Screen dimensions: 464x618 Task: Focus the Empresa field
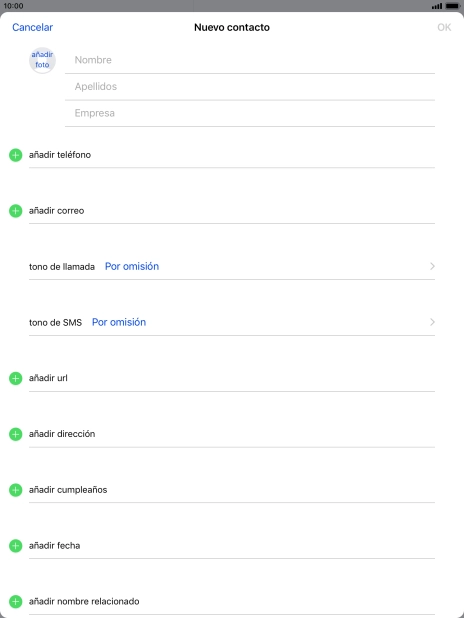(250, 113)
